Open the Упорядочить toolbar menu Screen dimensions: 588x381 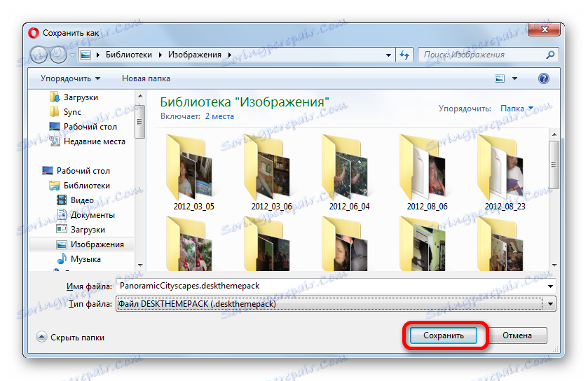(x=71, y=78)
